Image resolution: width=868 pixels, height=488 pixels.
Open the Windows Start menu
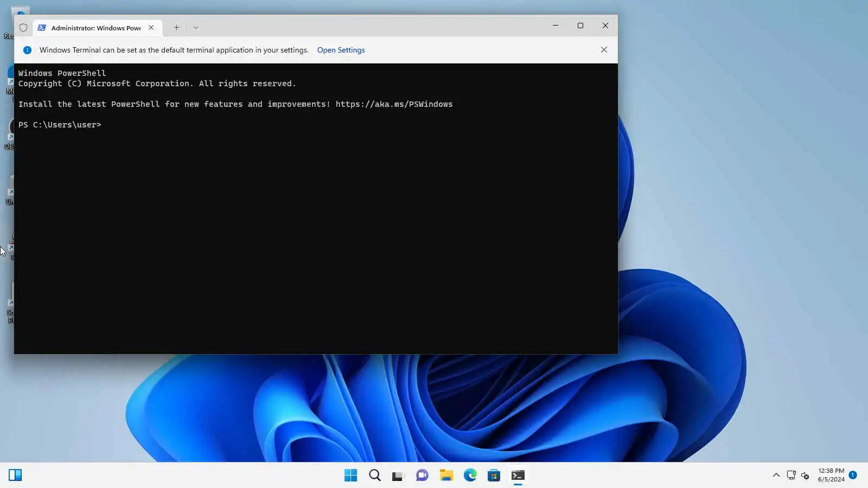tap(351, 476)
